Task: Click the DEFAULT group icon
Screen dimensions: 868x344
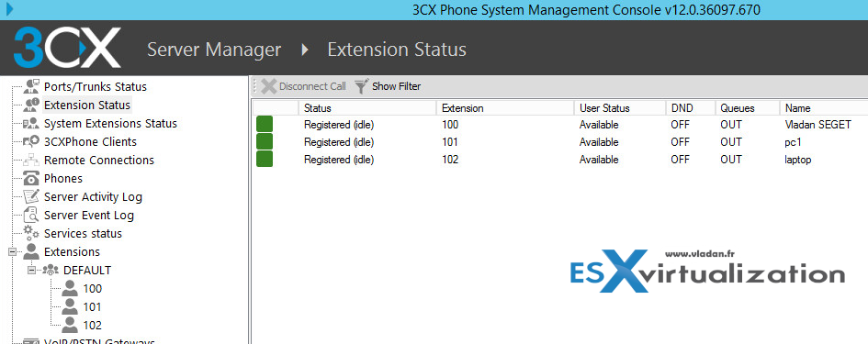Action: [51, 270]
